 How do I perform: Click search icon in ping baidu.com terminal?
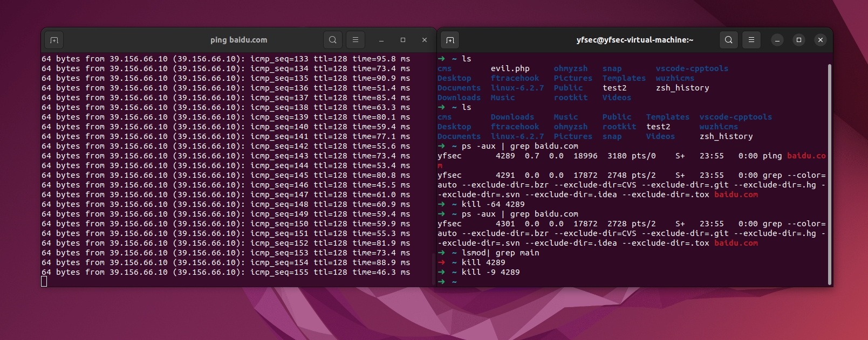pyautogui.click(x=333, y=40)
